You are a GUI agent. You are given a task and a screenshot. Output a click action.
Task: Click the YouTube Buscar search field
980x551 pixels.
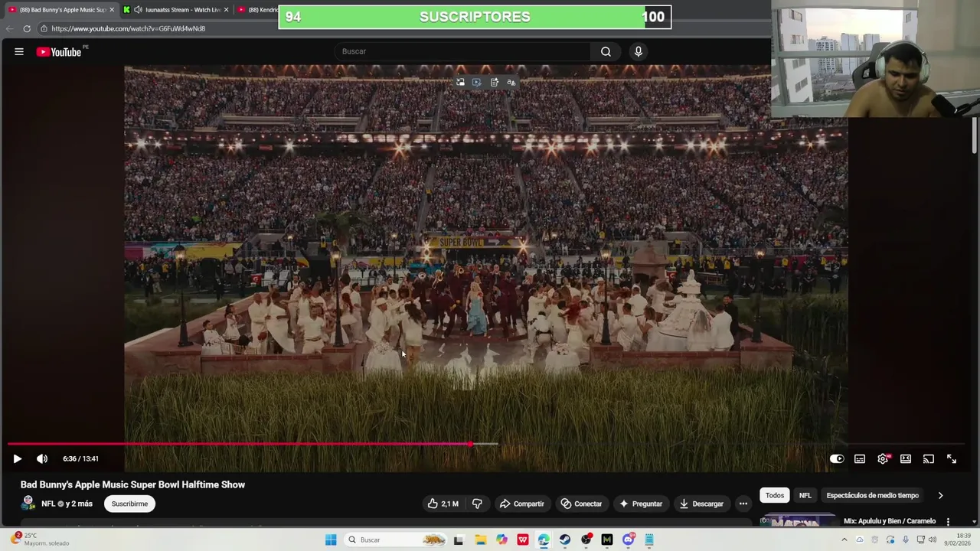point(462,51)
